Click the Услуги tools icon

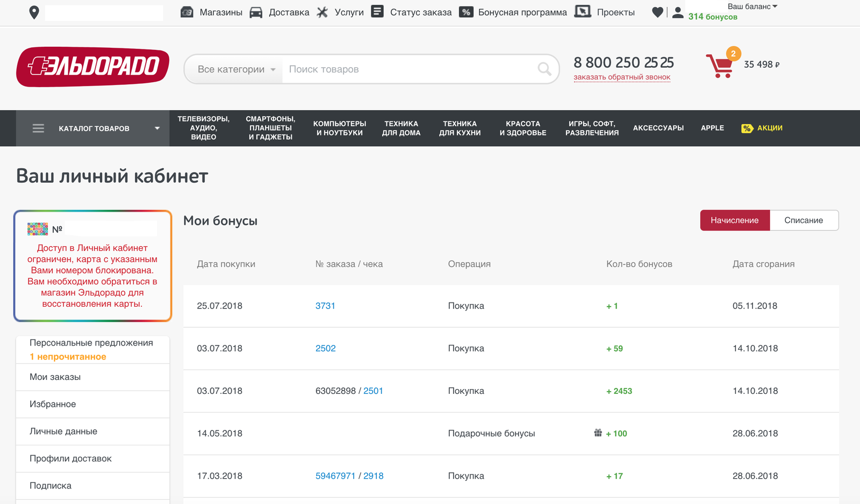[322, 12]
